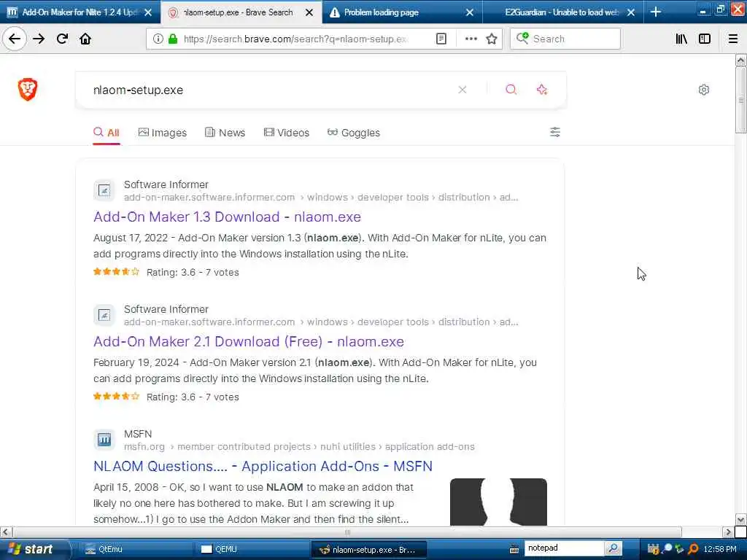
Task: Select the Images results filter
Action: click(x=163, y=133)
